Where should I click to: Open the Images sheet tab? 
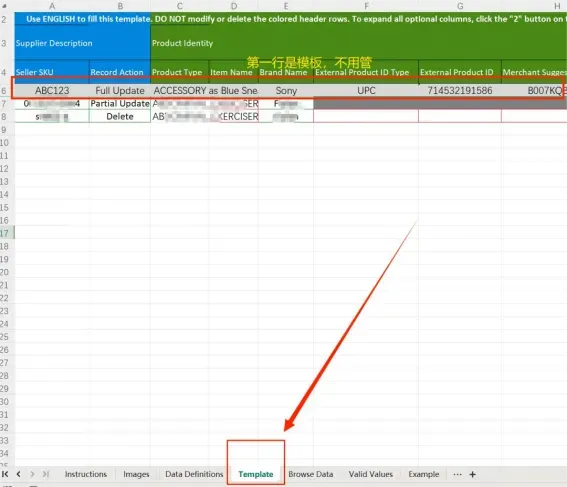(x=136, y=474)
